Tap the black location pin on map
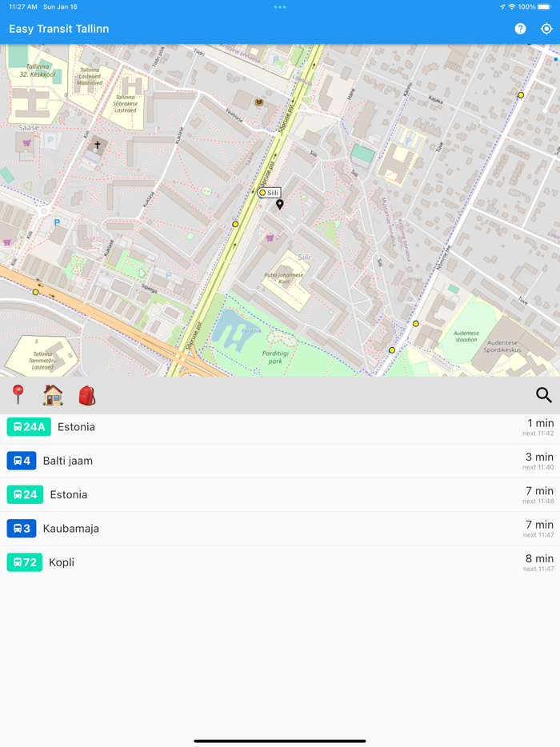The width and height of the screenshot is (560, 747). [280, 205]
